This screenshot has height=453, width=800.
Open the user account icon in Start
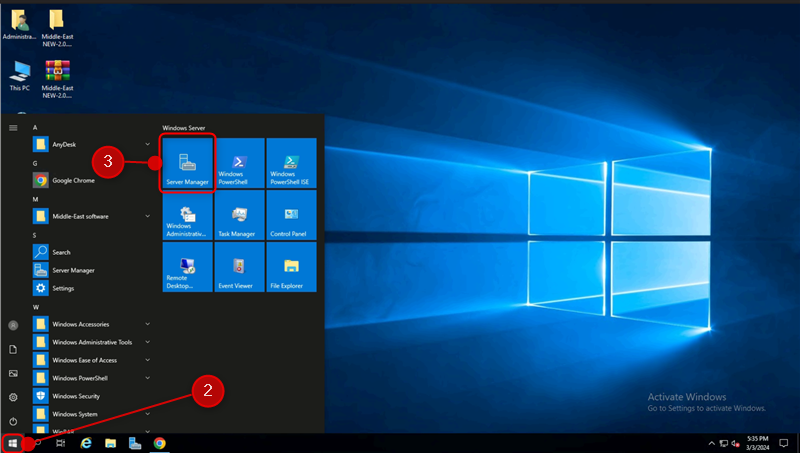point(13,325)
